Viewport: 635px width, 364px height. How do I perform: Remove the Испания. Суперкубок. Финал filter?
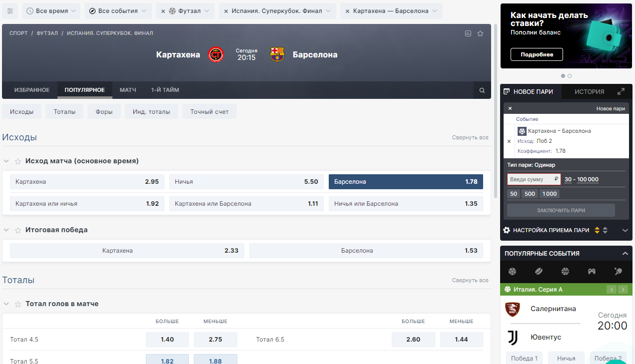pyautogui.click(x=226, y=11)
